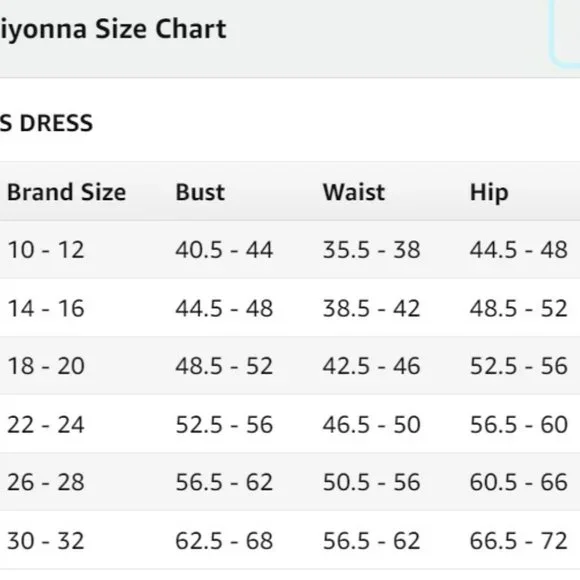The image size is (580, 580).
Task: Click hip value 66.5 - 72
Action: pyautogui.click(x=519, y=540)
